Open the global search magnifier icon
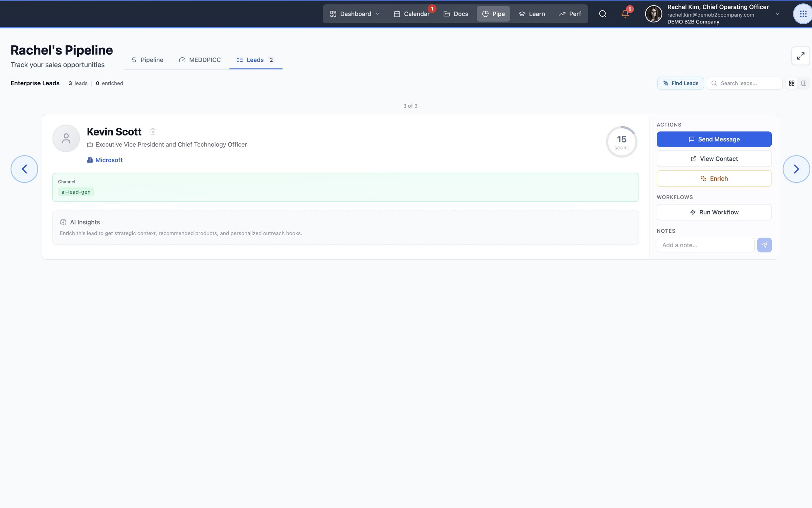Viewport: 812px width, 508px height. tap(603, 14)
